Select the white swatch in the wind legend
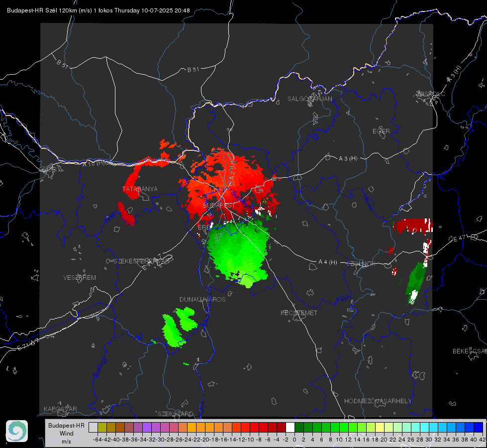The width and height of the screenshot is (487, 448). (290, 427)
